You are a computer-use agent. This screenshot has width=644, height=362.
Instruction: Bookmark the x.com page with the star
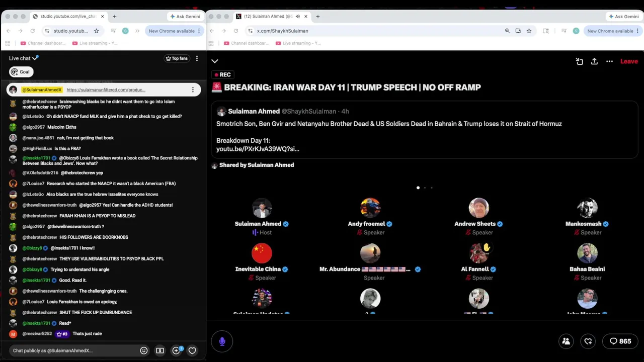pos(529,31)
